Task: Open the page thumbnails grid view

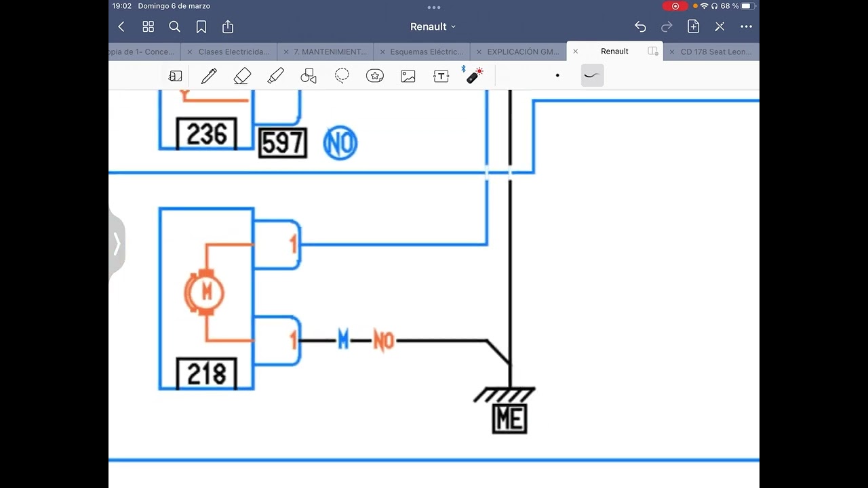Action: pos(148,26)
